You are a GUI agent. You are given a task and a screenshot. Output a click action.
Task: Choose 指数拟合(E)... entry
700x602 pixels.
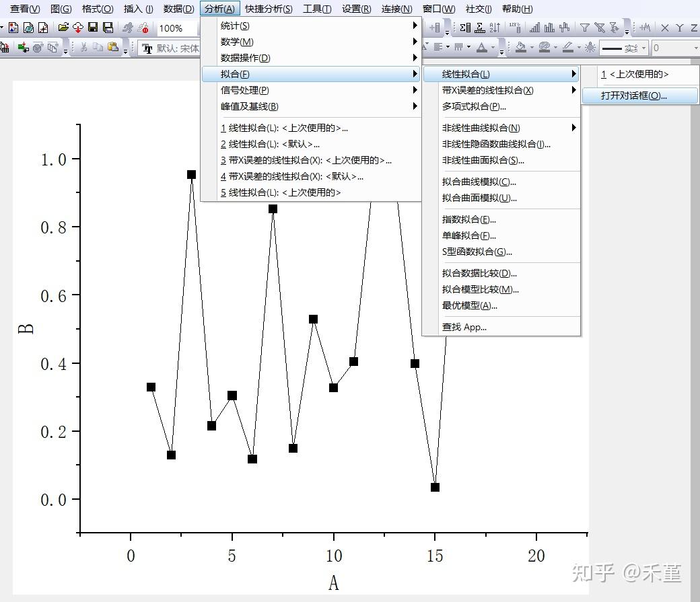tap(501, 219)
